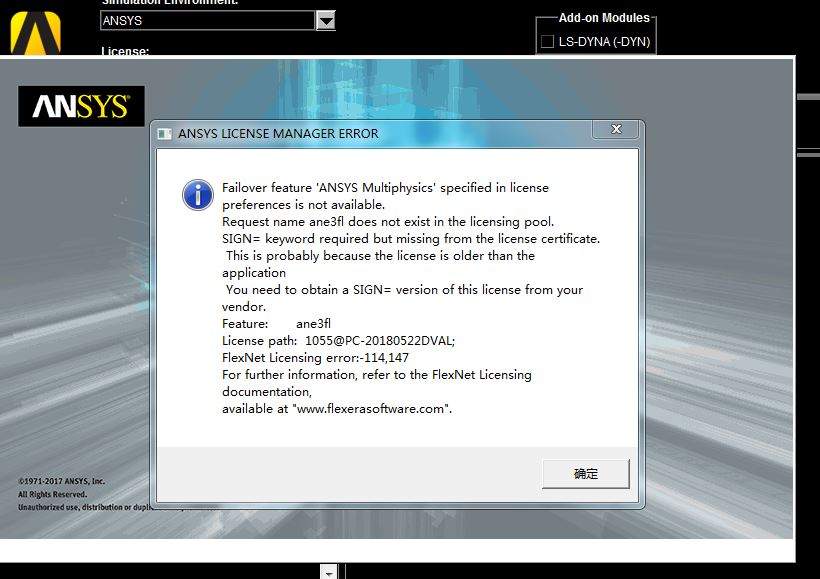This screenshot has height=579, width=820.
Task: Click the 'Request name ane3fl does not exist' line
Action: click(x=388, y=222)
